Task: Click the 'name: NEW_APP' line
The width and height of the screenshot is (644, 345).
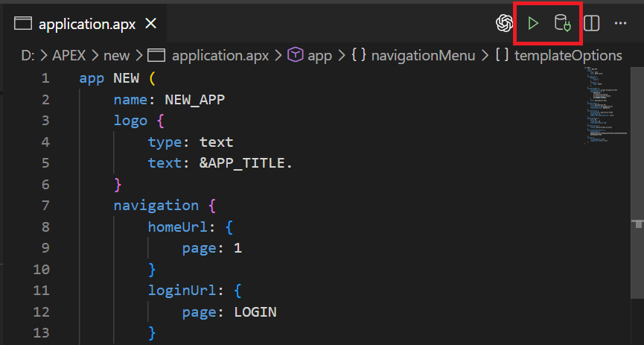Action: click(169, 100)
